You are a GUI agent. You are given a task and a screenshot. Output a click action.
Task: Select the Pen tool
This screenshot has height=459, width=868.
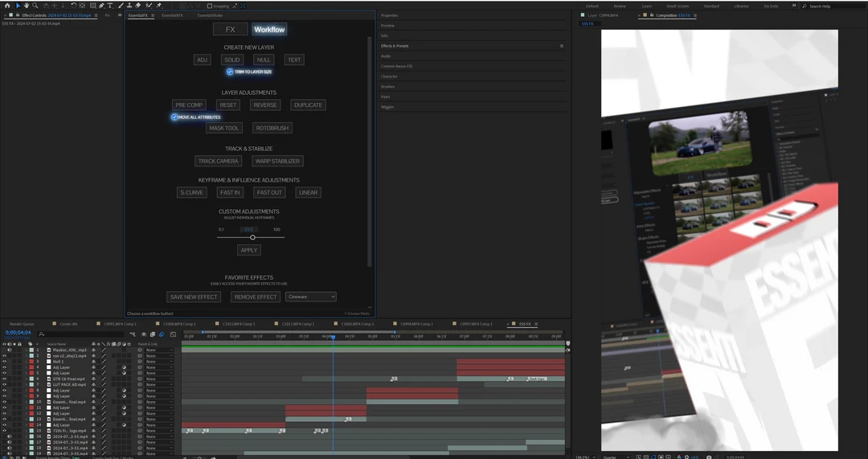coord(101,6)
